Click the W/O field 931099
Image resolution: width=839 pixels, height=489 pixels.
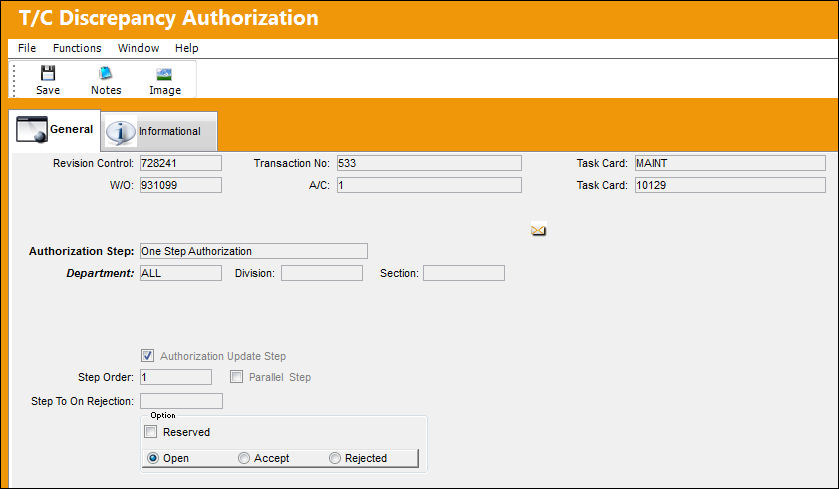pyautogui.click(x=181, y=185)
